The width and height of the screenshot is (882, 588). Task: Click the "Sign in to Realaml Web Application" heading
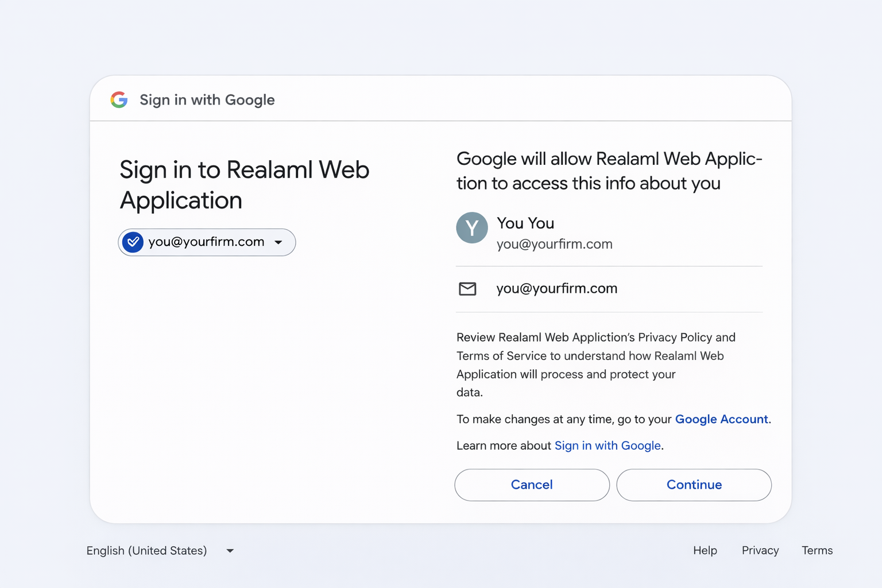[x=244, y=185]
